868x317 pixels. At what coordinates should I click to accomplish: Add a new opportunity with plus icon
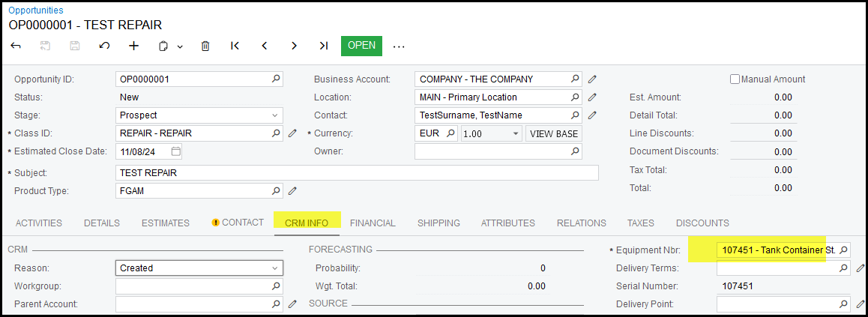click(x=134, y=46)
